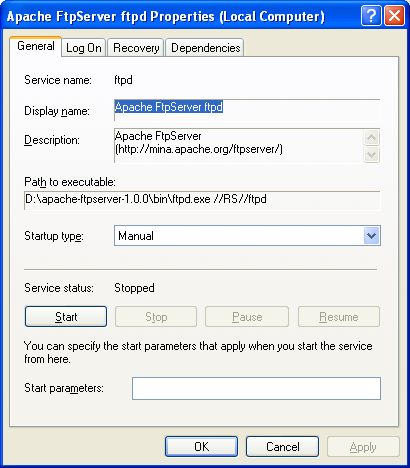Click the 'Stopped' service status text
Image resolution: width=410 pixels, height=468 pixels.
pos(134,288)
